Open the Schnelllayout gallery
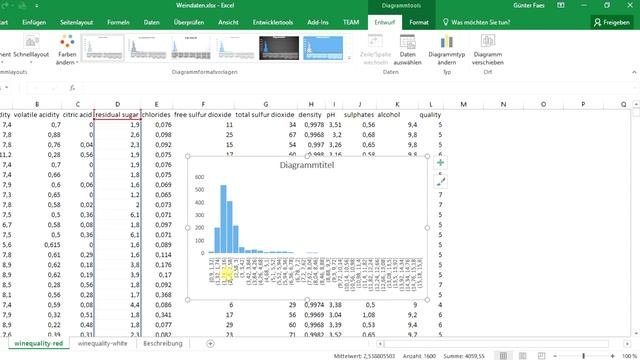 (x=31, y=48)
